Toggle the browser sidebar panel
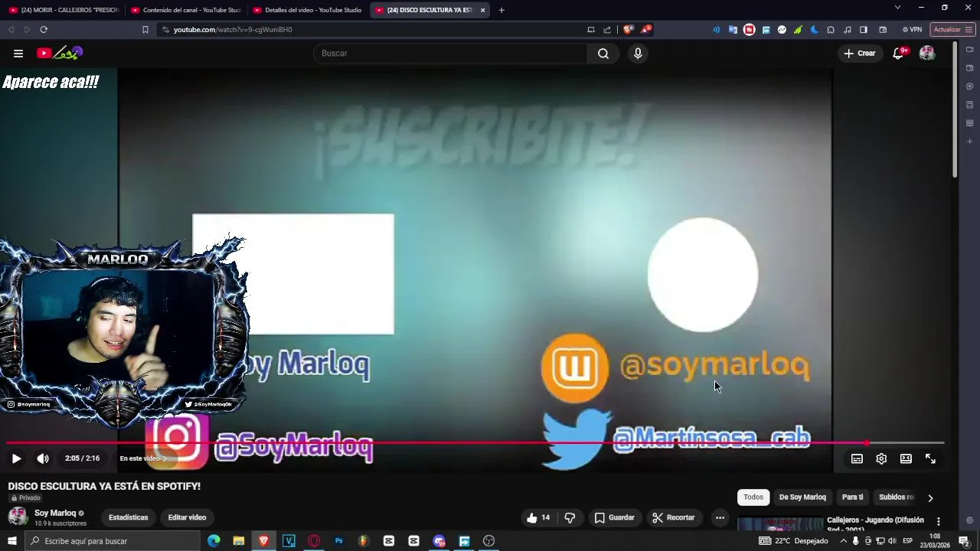The height and width of the screenshot is (551, 980). click(x=864, y=30)
